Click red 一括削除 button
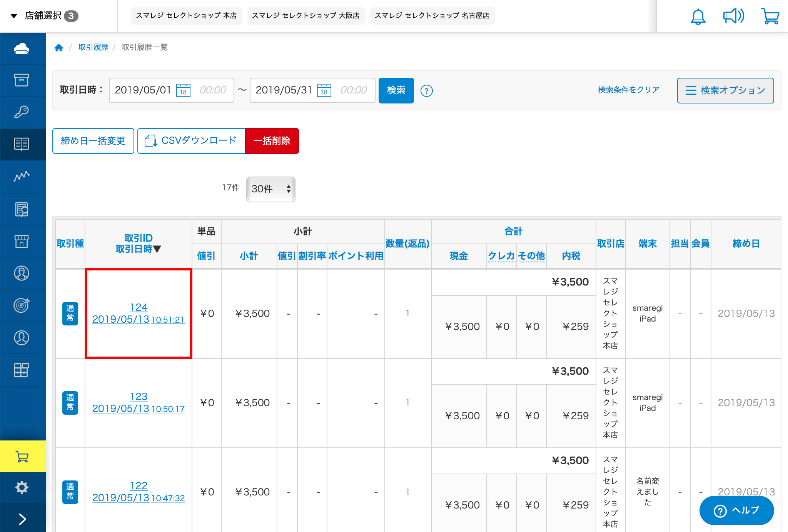 coord(272,141)
